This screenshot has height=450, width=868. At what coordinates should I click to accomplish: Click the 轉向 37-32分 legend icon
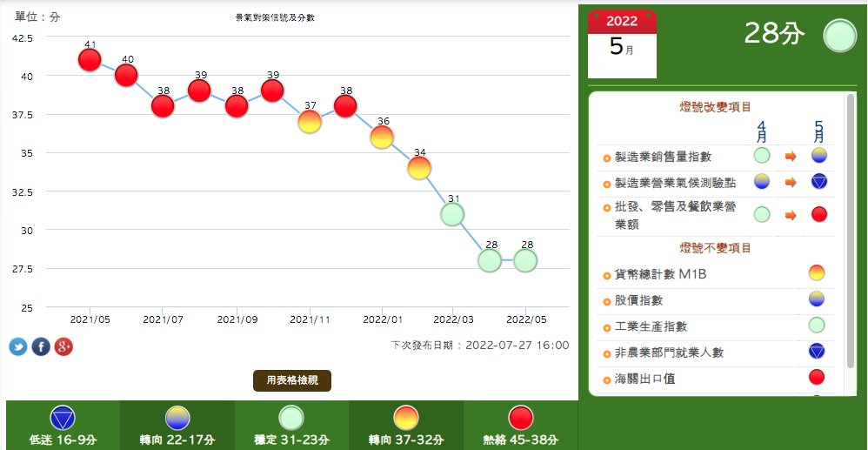(406, 418)
